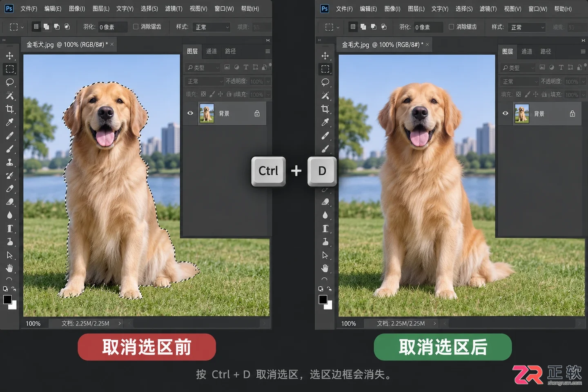Click lock transparent pixels icon in 取消选区前 layers panel
Screen dimensions: 588x392
pos(203,94)
